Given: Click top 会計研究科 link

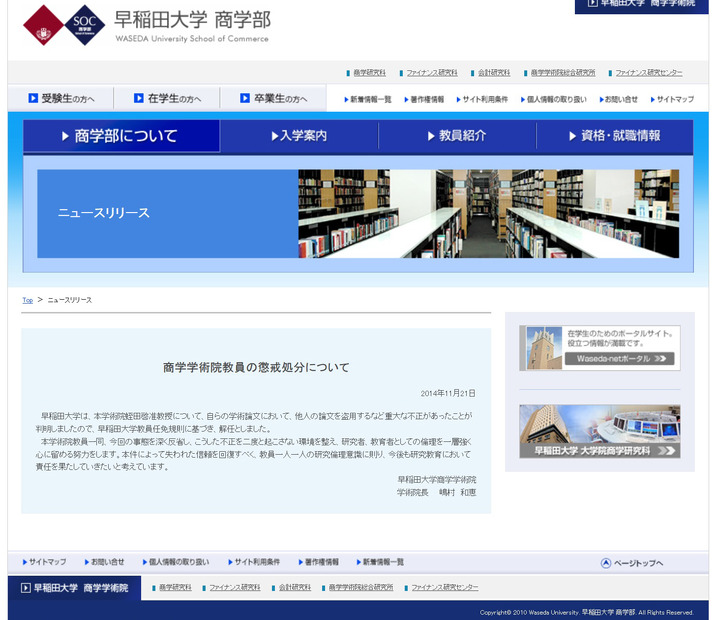Looking at the screenshot, I should tap(493, 73).
